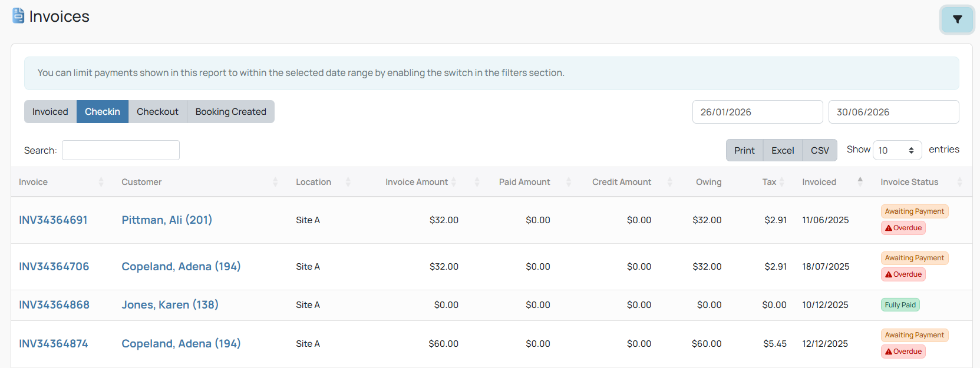Open invoice INV34364868
Screen dimensions: 980x368
(x=54, y=304)
